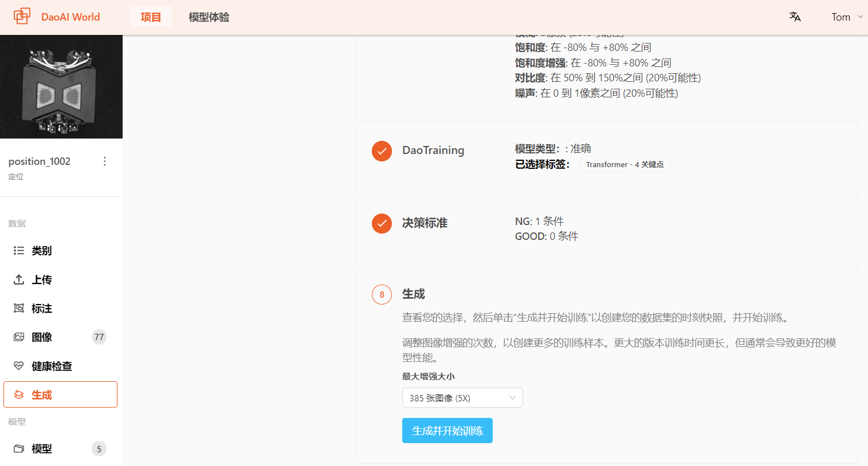The height and width of the screenshot is (466, 868).
Task: Open the 健康检查 sidebar menu item
Action: tap(61, 366)
